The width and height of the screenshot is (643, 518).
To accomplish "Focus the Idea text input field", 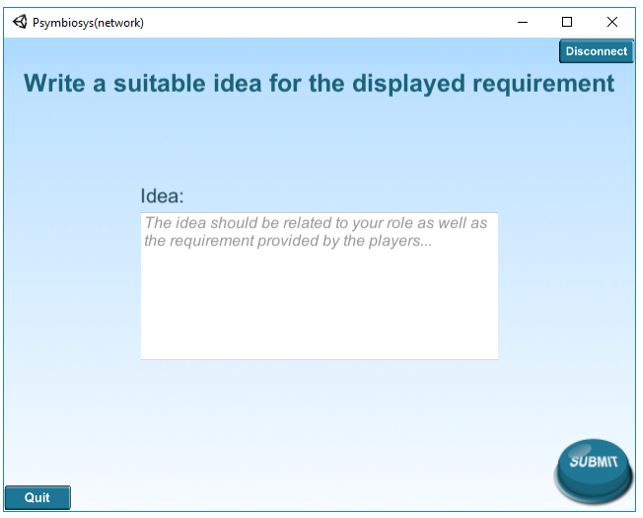I will pos(319,286).
